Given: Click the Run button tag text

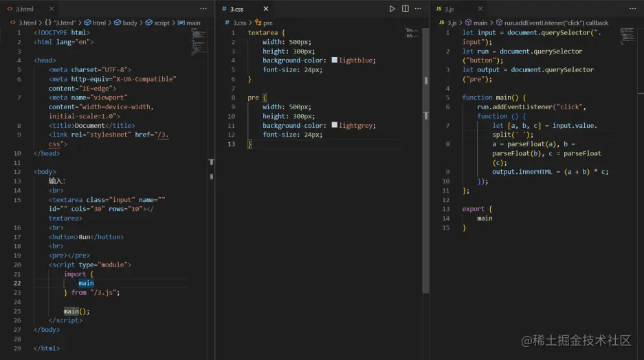Looking at the screenshot, I should click(x=85, y=237).
